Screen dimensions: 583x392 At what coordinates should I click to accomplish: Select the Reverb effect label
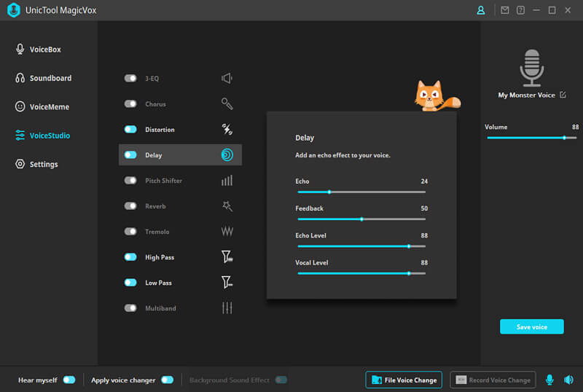(x=155, y=206)
